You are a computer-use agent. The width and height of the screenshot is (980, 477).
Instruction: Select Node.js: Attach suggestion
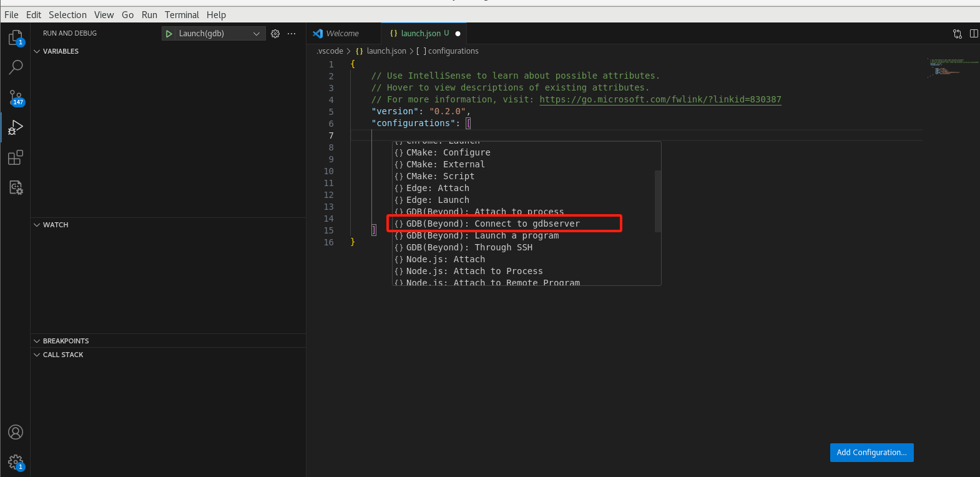pos(526,260)
